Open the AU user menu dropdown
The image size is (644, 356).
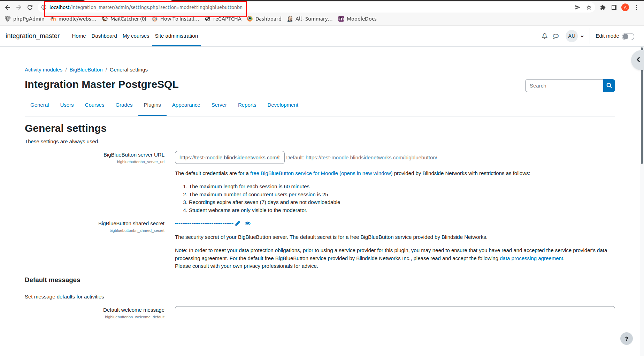coord(575,36)
